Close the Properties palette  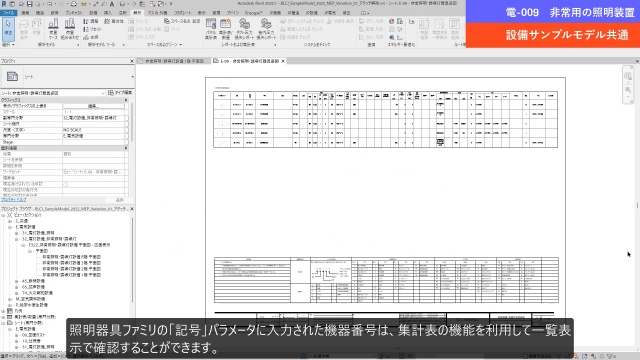click(132, 61)
